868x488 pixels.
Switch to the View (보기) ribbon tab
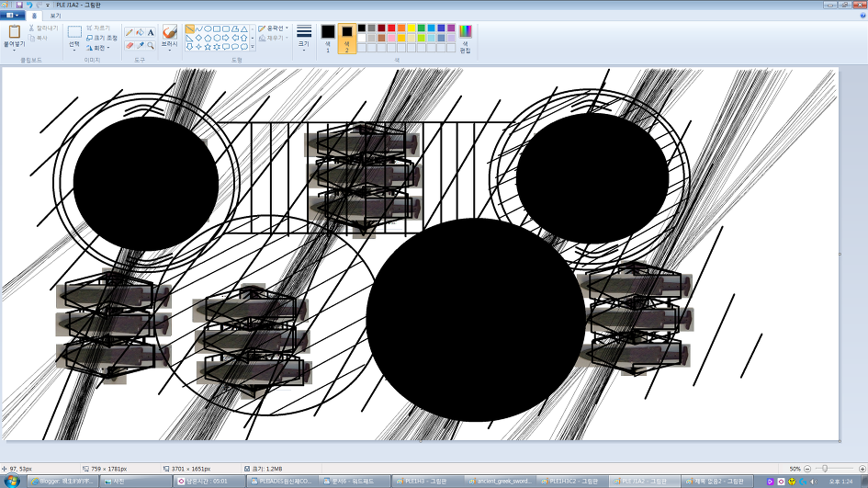55,16
